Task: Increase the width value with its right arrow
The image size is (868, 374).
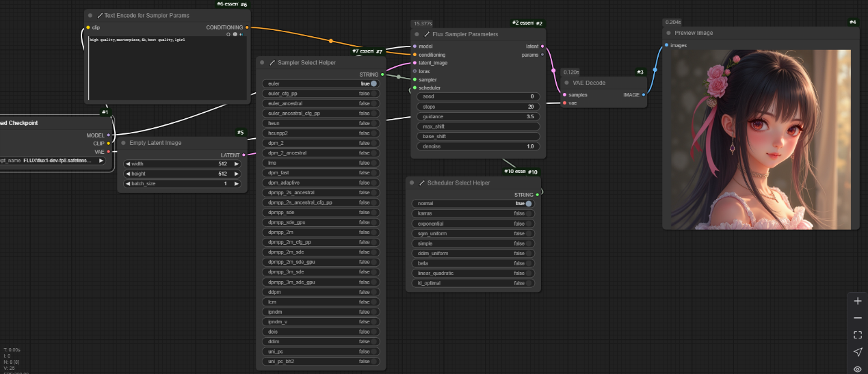Action: tap(237, 164)
